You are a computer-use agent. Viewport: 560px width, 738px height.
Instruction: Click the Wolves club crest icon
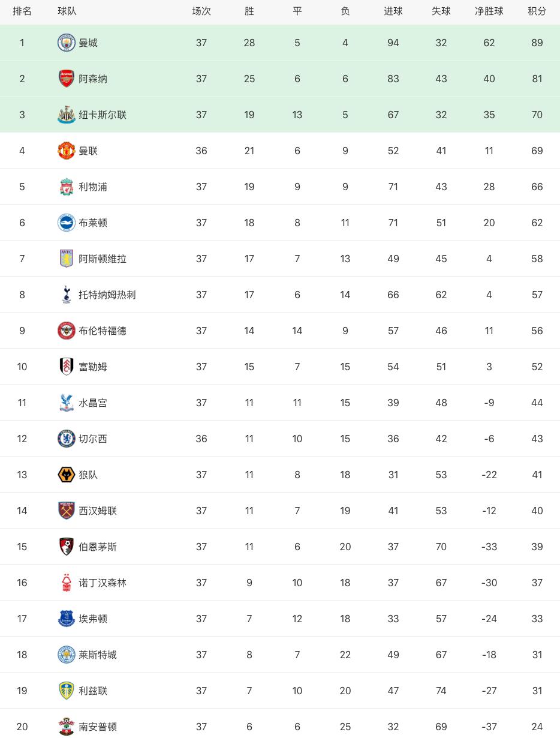pos(67,475)
